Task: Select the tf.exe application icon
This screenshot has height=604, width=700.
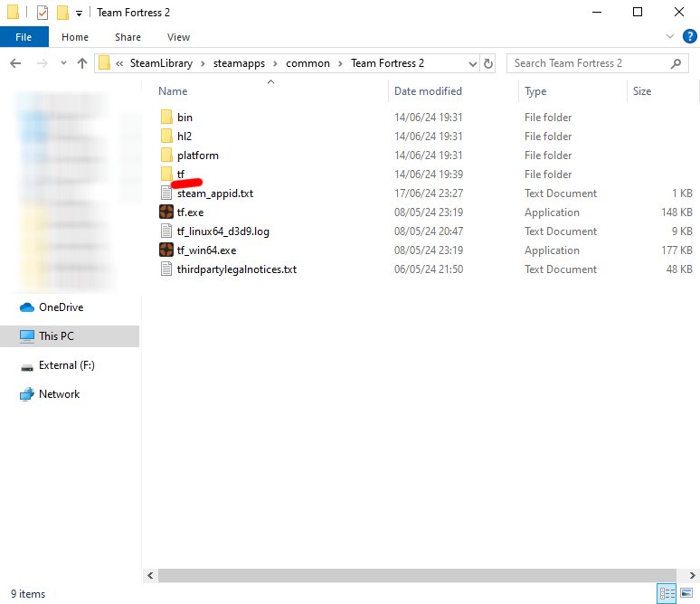Action: pos(166,212)
